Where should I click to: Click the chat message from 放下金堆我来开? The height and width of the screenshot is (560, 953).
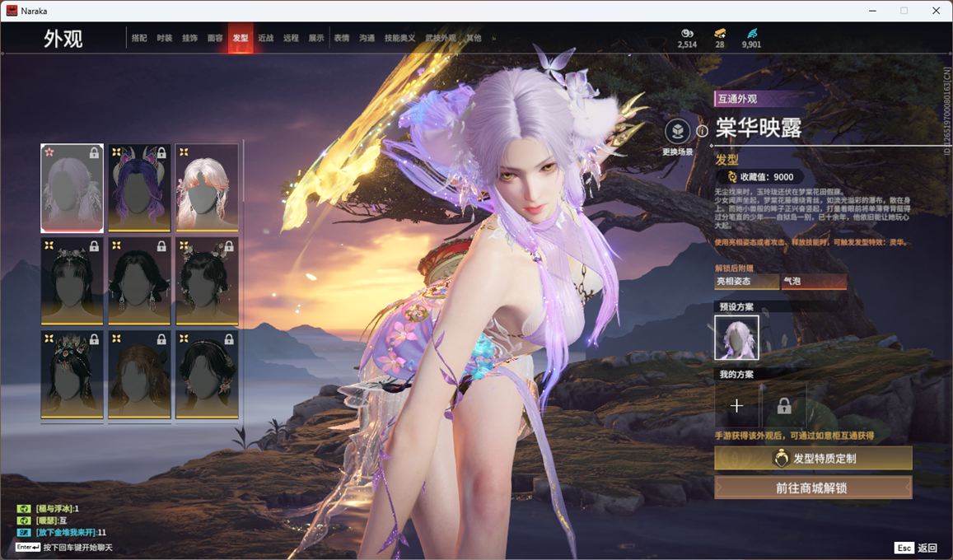pyautogui.click(x=62, y=532)
